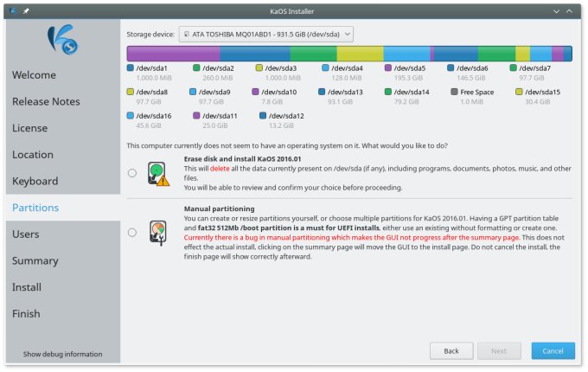
Task: Go to the Summary step
Action: click(x=35, y=261)
